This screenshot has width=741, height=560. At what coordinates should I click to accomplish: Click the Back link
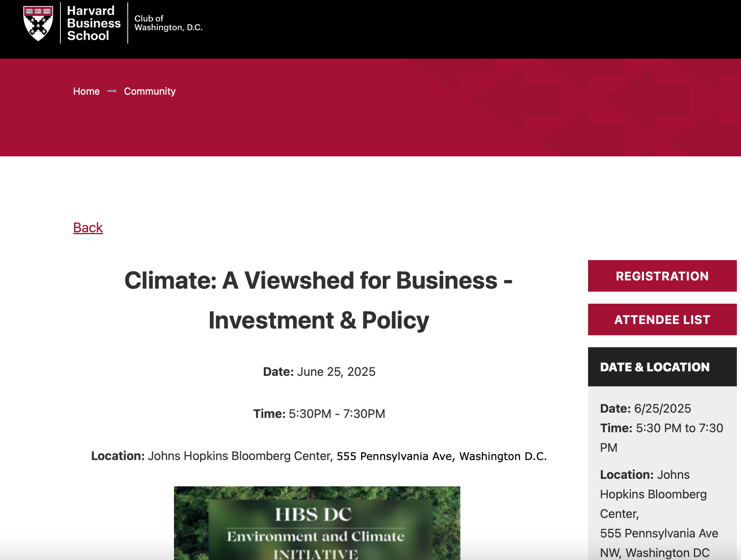(88, 228)
